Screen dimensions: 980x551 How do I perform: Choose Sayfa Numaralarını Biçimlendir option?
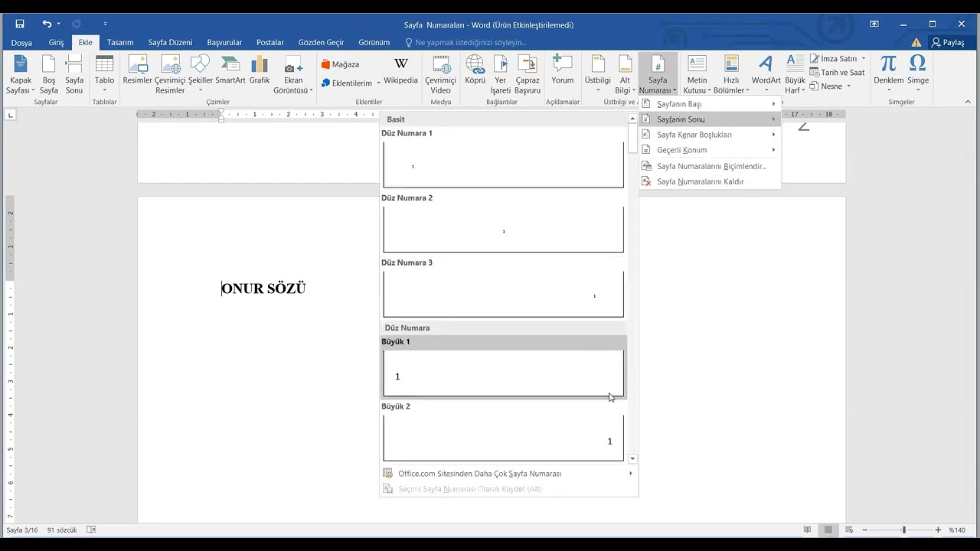[709, 166]
